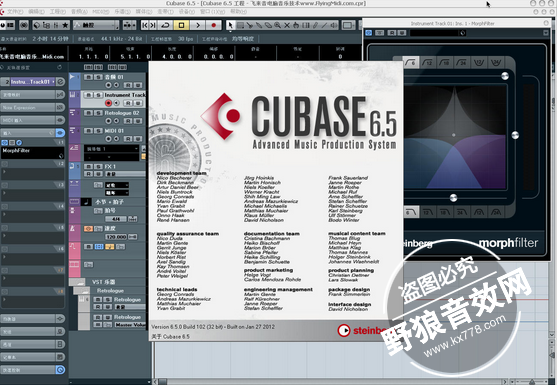Expand the Note Expression inspector section
This screenshot has width=557, height=385.
coord(28,107)
